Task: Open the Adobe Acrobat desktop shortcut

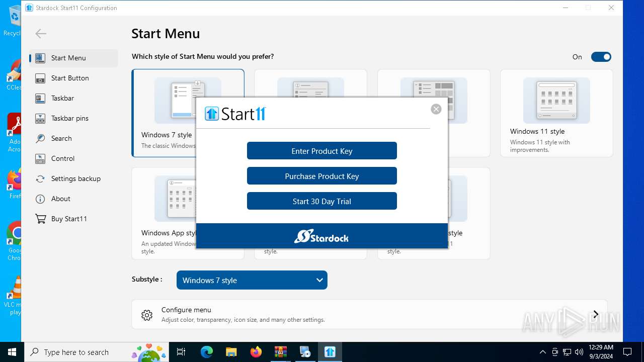Action: click(x=15, y=133)
